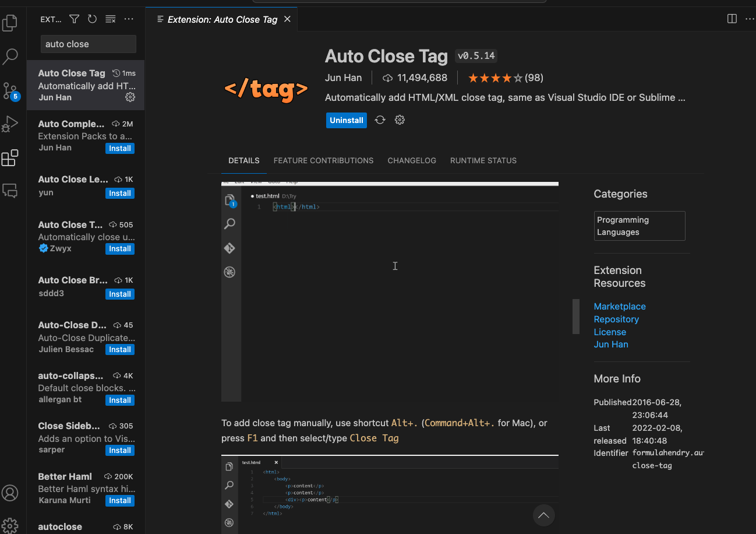Click the star rating of the extension

pos(495,78)
